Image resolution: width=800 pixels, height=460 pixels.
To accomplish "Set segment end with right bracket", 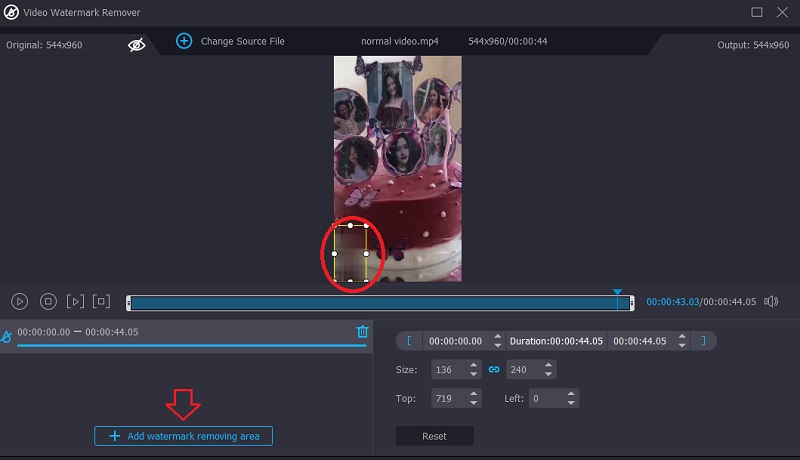I will point(703,341).
